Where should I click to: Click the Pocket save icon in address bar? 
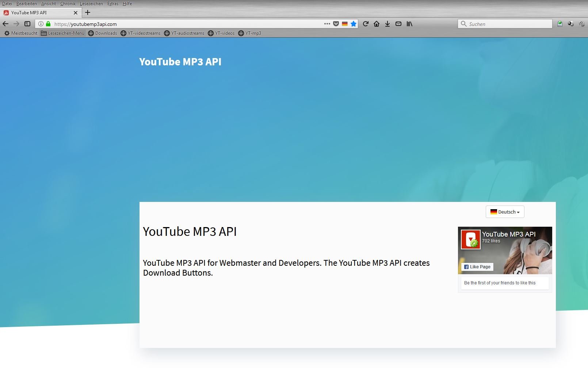coord(336,24)
